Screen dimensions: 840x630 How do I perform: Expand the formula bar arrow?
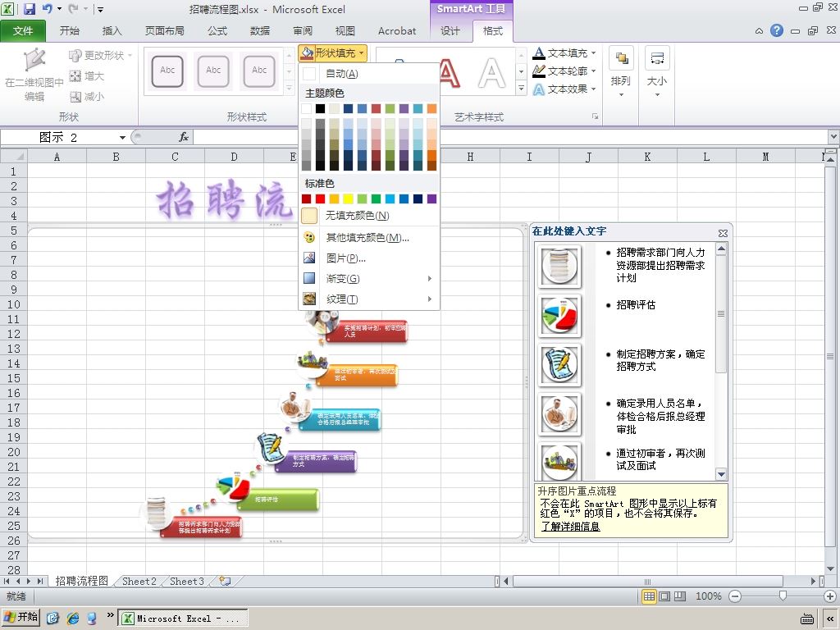pos(833,137)
